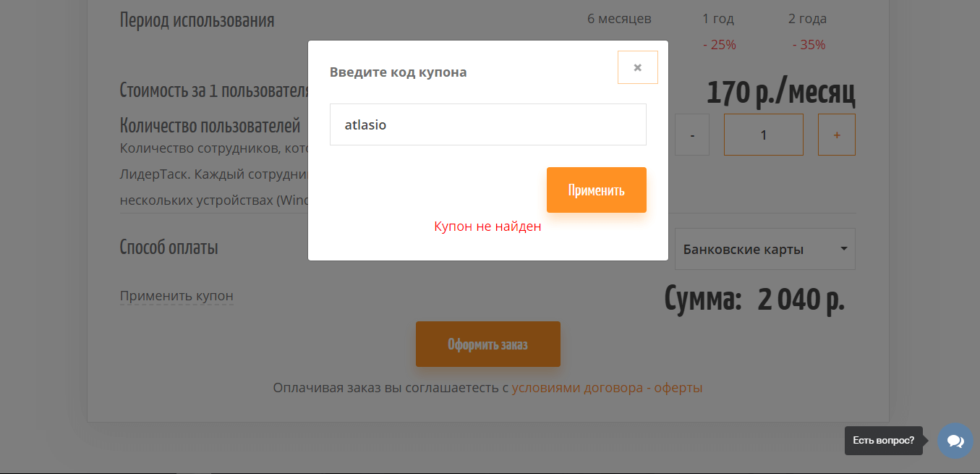Click the Введите код купона dialog title
This screenshot has height=474, width=980.
click(x=398, y=72)
